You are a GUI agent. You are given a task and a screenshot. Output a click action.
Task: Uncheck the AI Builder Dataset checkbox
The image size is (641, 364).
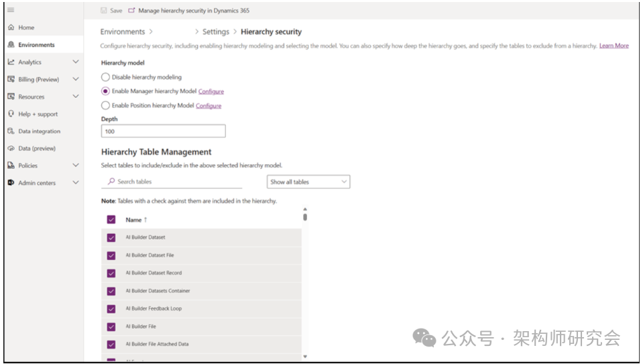coord(111,237)
